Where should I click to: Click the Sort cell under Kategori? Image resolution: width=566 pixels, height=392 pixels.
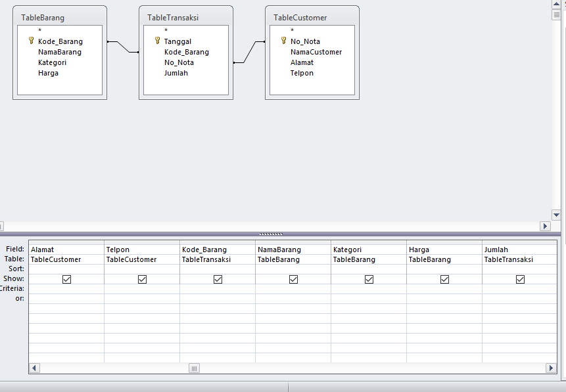[369, 269]
